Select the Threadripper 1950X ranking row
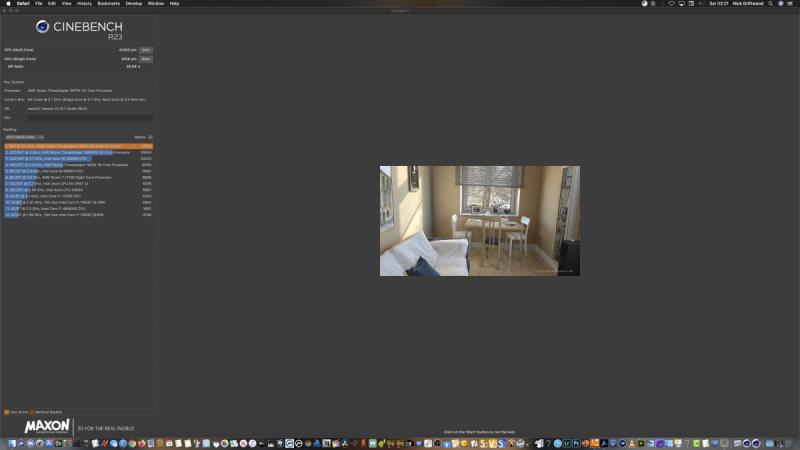The image size is (800, 450). [79, 165]
